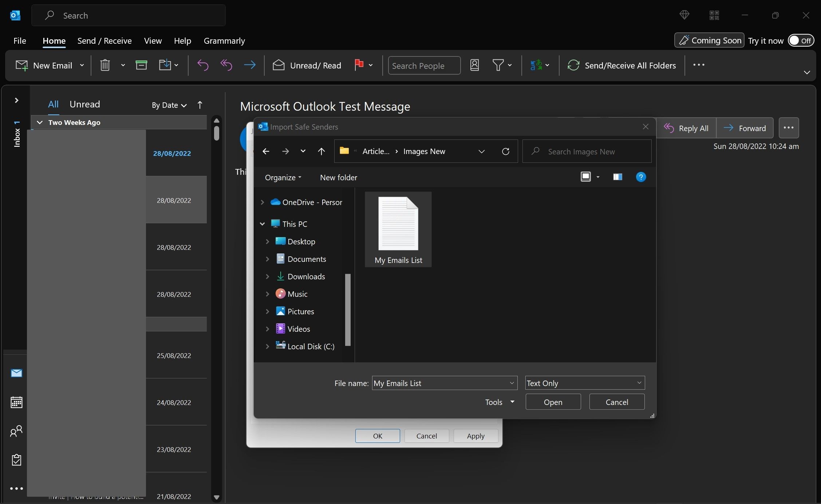Click the Search People icon
821x504 pixels.
[x=474, y=65]
